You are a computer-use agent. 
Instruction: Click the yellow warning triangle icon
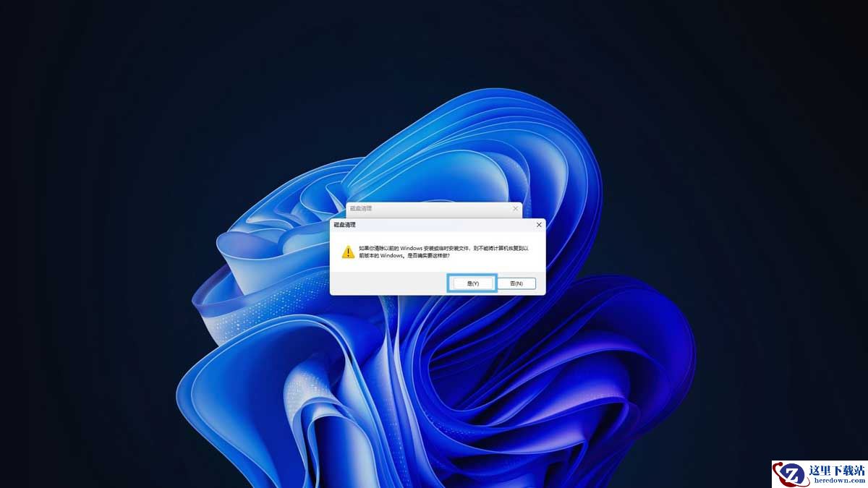tap(348, 252)
